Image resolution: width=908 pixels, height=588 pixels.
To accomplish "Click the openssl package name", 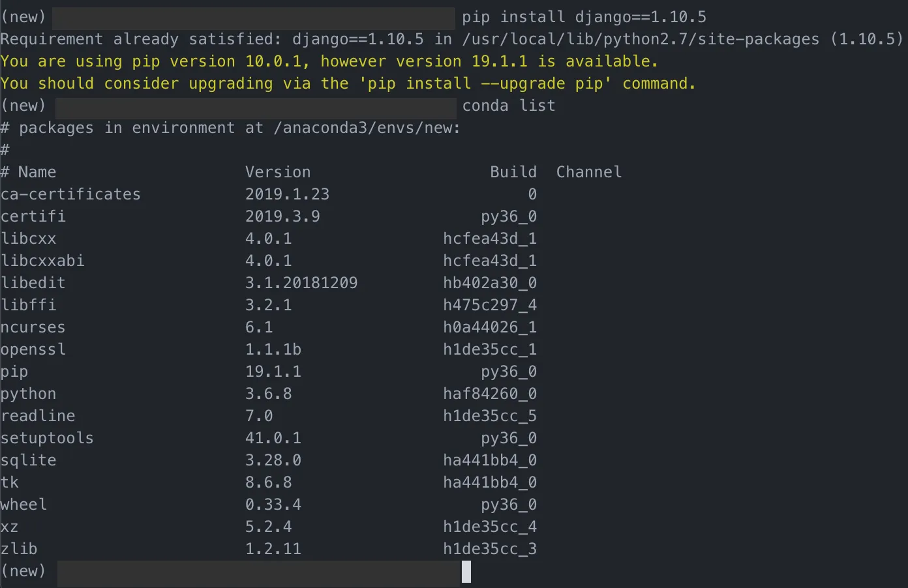I will 33,349.
